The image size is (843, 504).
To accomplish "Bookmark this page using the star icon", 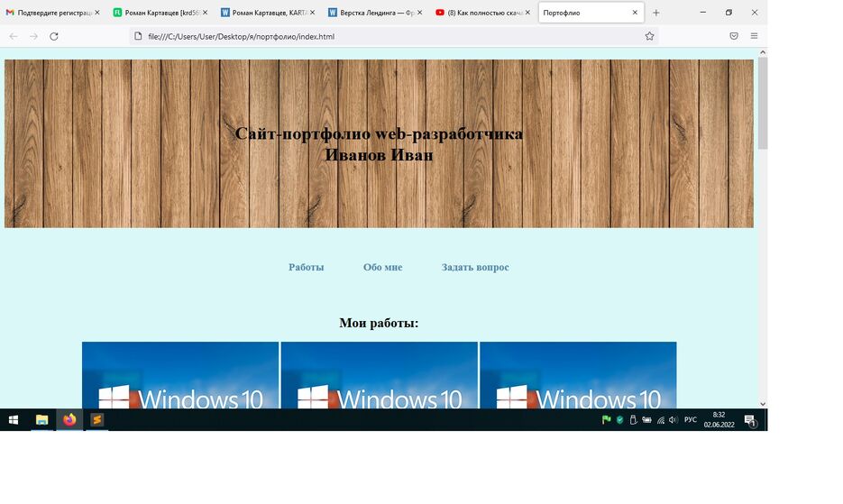I will click(649, 36).
